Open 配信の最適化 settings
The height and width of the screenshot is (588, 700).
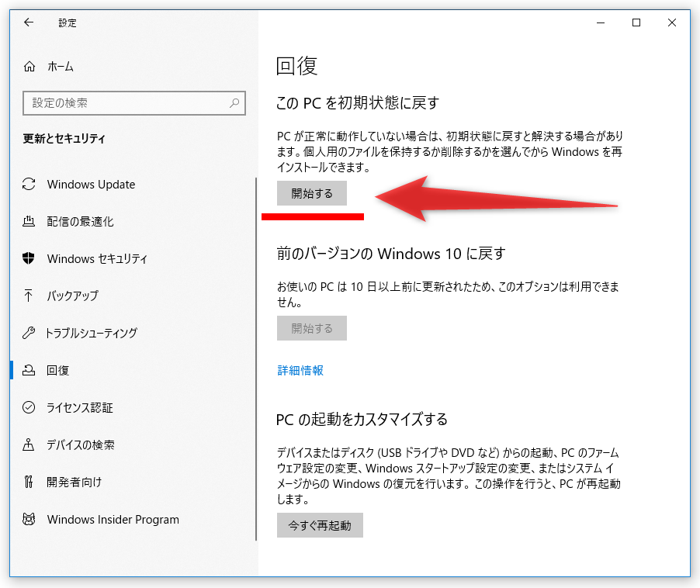[x=81, y=221]
